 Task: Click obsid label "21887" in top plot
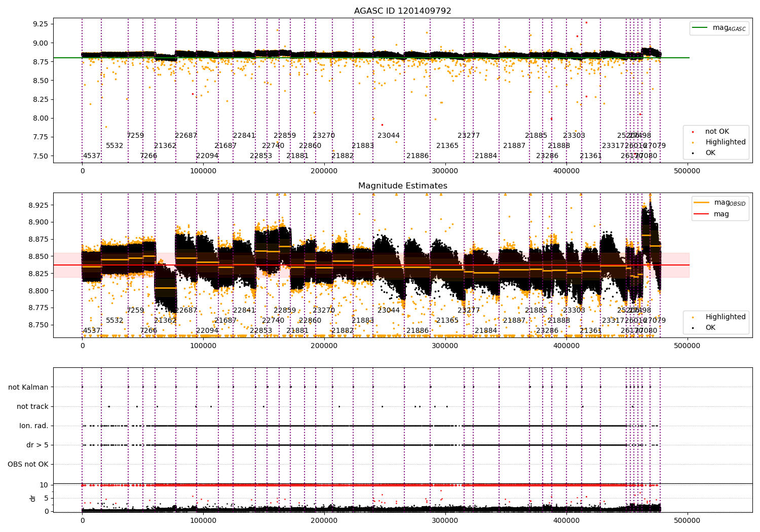click(x=514, y=145)
